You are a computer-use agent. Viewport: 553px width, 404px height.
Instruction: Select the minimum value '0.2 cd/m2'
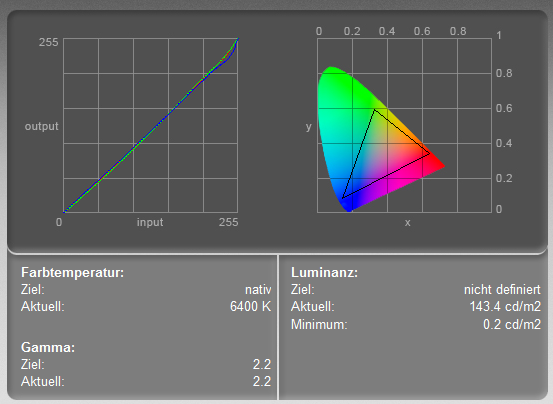tap(512, 324)
